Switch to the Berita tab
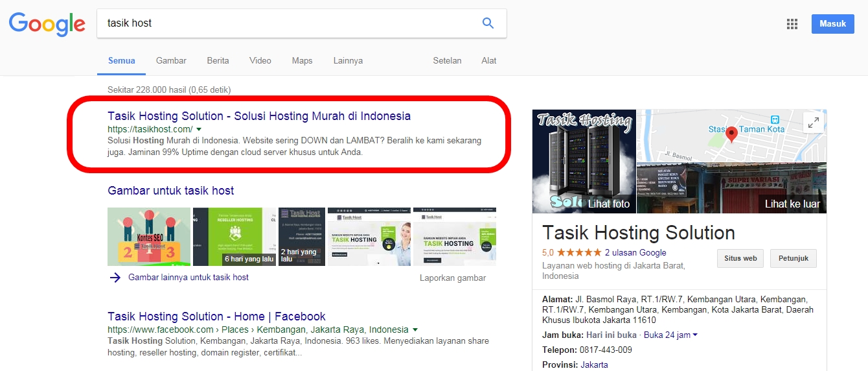The height and width of the screenshot is (371, 868). tap(218, 60)
